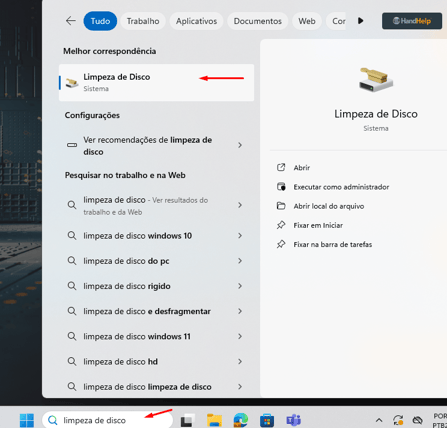Click search icon beside windows 10 suggestion
The height and width of the screenshot is (428, 447).
click(72, 236)
